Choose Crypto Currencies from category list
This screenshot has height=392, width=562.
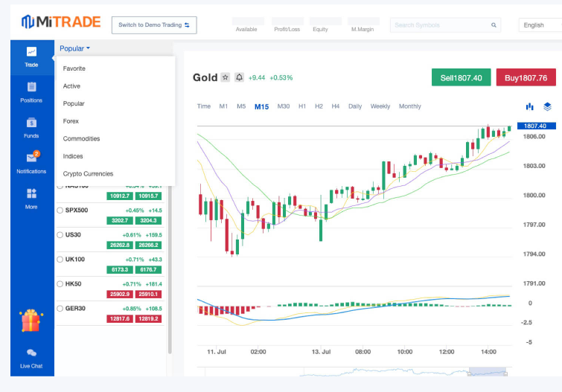tap(88, 173)
